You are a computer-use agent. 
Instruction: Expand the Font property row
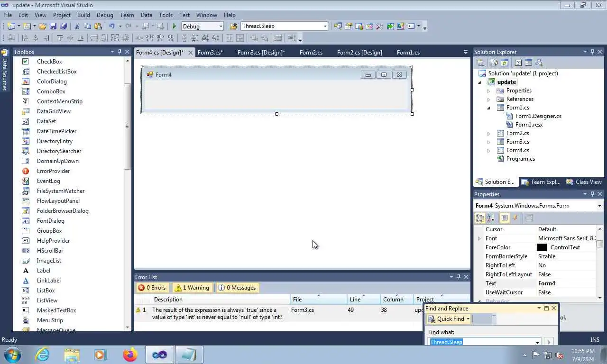[479, 238]
